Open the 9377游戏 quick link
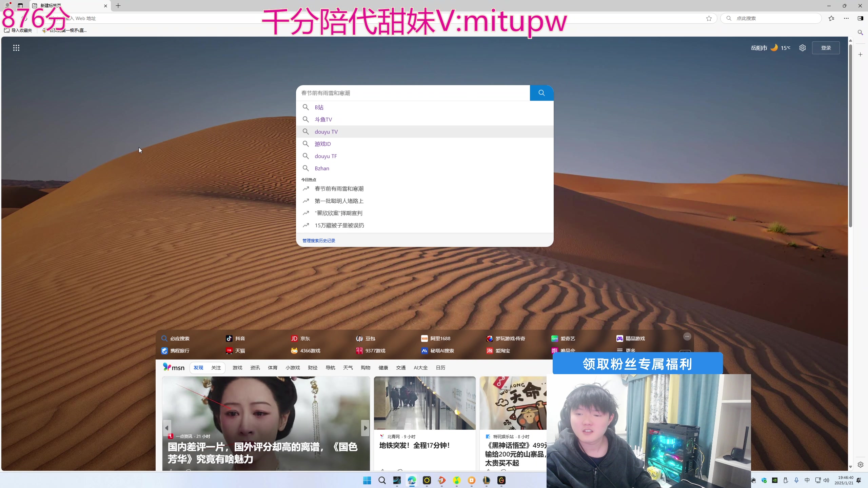 [371, 351]
